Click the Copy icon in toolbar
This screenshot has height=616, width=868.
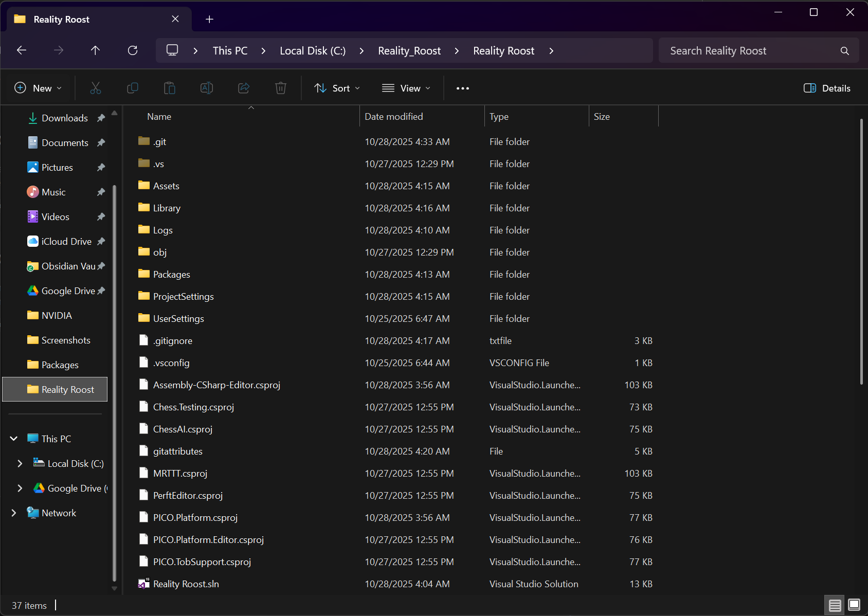tap(133, 88)
